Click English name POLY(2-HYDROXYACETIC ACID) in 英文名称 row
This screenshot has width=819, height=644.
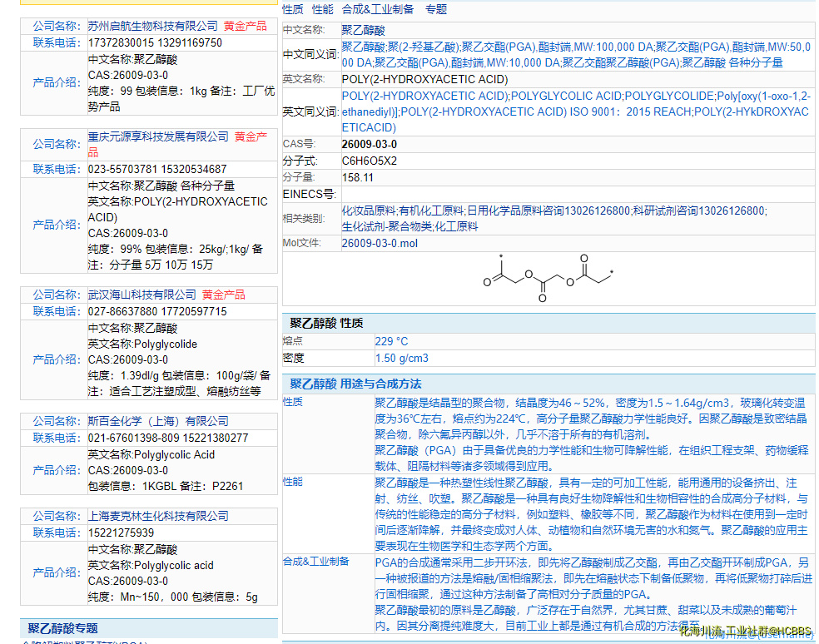(x=424, y=79)
